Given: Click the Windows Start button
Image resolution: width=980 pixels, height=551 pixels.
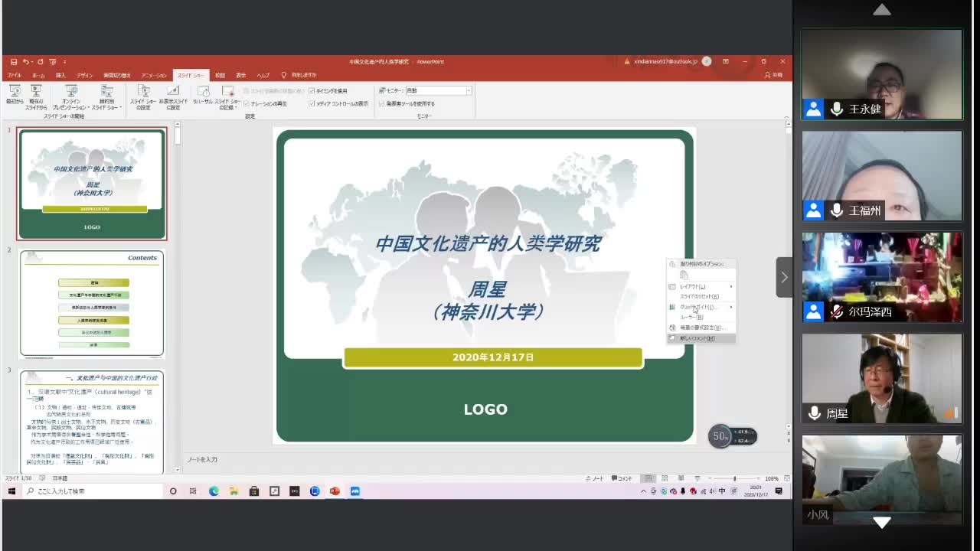Looking at the screenshot, I should (11, 491).
